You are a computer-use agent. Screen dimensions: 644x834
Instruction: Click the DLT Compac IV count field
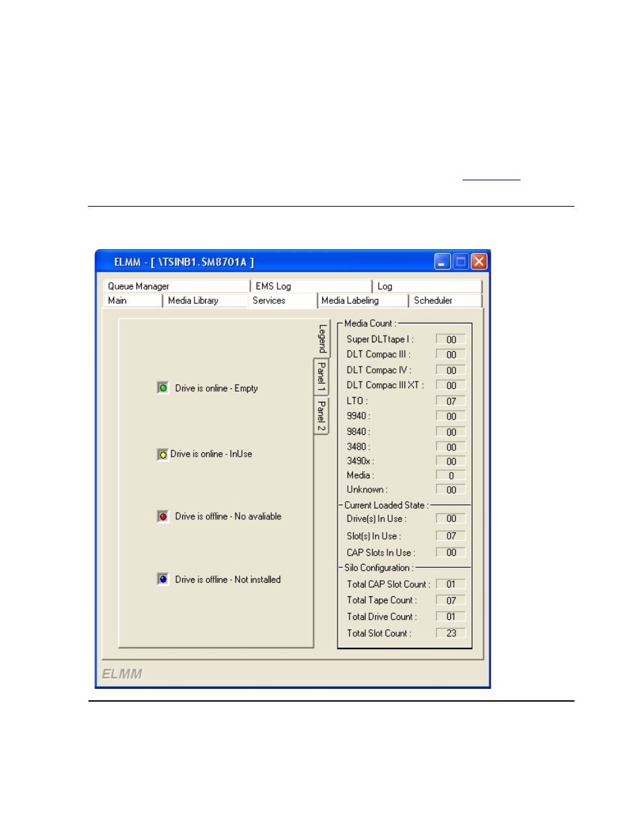(x=451, y=370)
